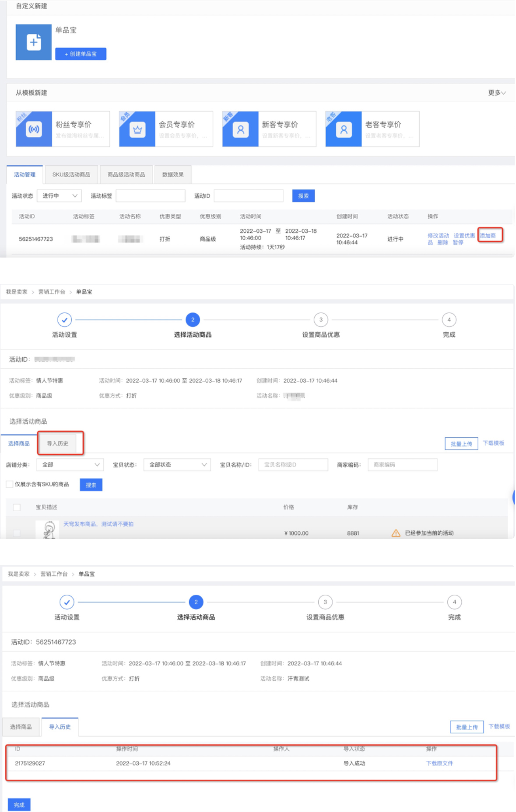Open the 活动状态 dropdown showing 进行中
The width and height of the screenshot is (516, 812).
click(59, 196)
